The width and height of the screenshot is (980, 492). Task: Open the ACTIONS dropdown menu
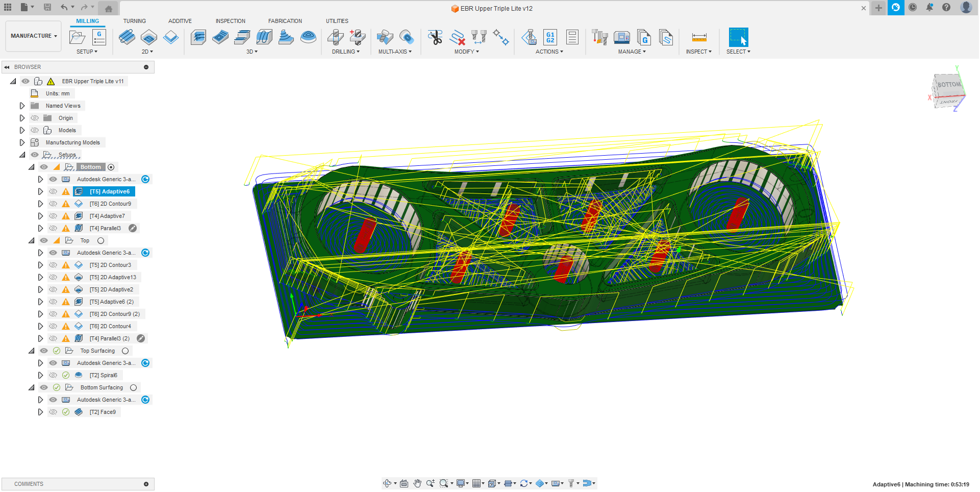coord(549,52)
